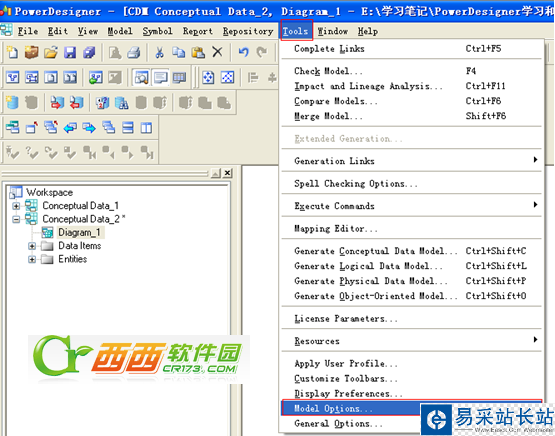Choose License Parameters menu entry

click(412, 319)
